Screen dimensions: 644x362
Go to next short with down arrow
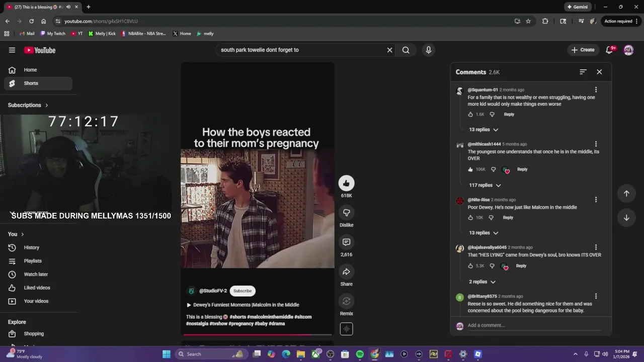626,218
